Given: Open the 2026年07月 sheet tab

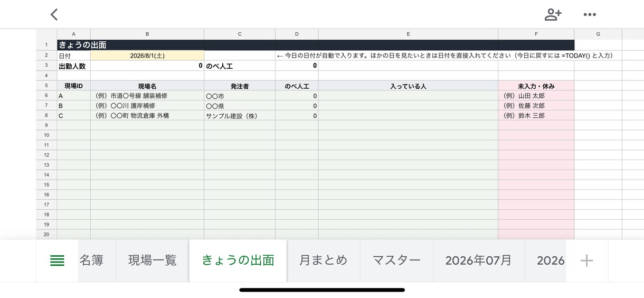Looking at the screenshot, I should coord(479,260).
